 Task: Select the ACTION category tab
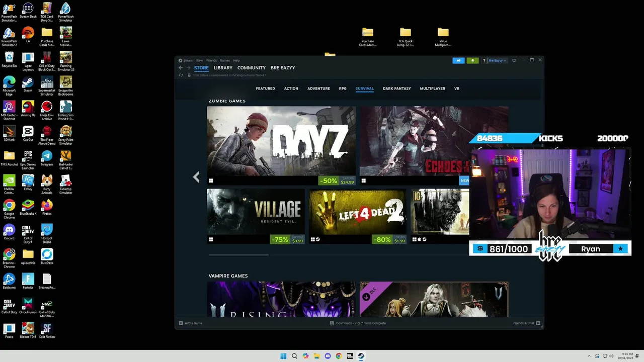(291, 88)
